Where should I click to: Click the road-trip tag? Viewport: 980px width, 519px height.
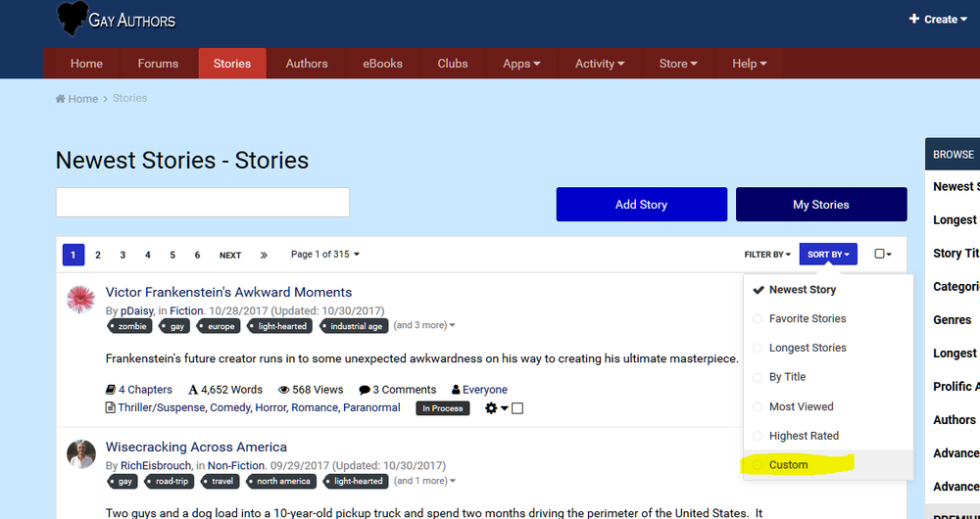[x=170, y=482]
